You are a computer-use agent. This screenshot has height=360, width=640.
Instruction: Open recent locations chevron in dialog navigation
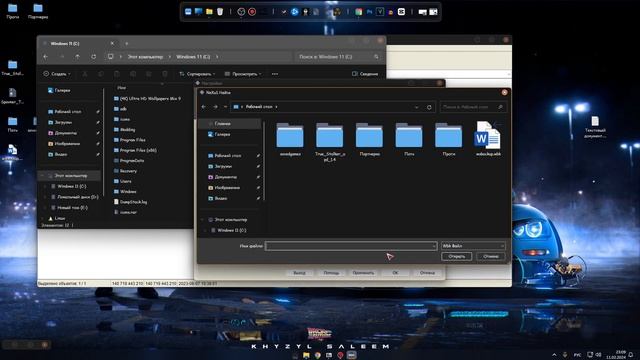[x=225, y=107]
